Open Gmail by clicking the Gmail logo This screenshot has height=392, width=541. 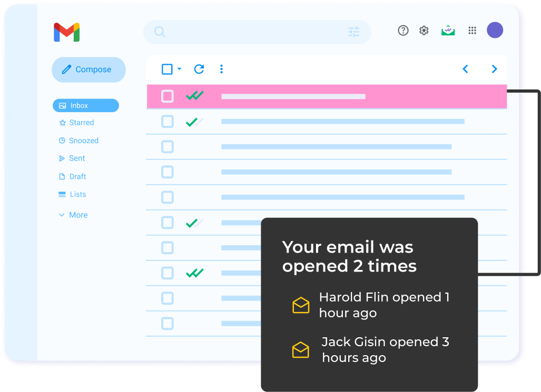(x=67, y=32)
